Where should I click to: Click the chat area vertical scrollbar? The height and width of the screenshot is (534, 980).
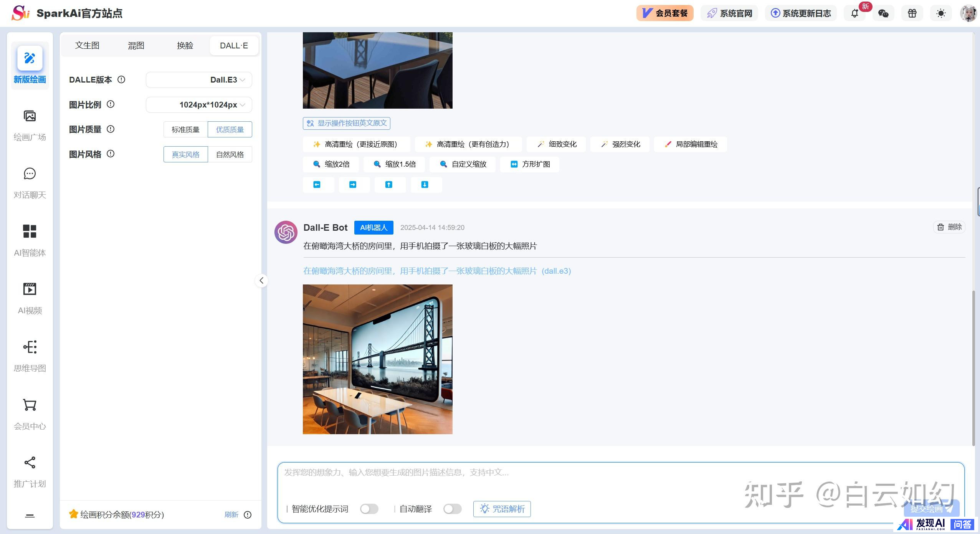coord(973,369)
